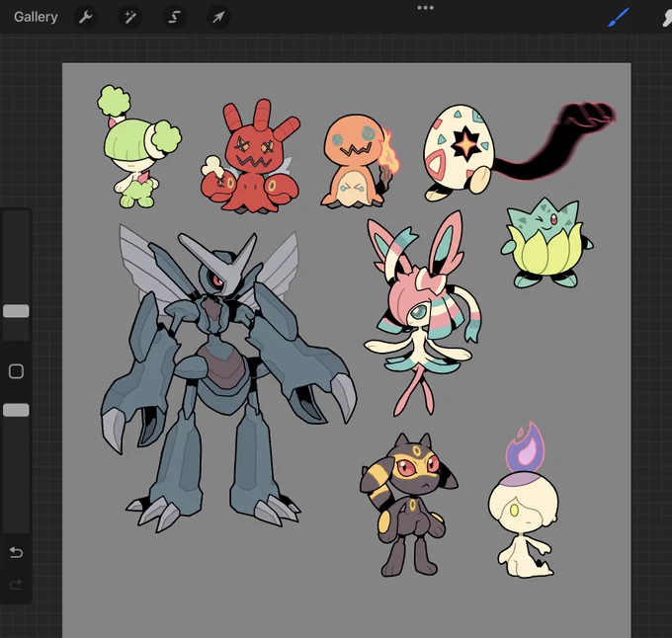672x638 pixels.
Task: Click the brush size slider handle
Action: point(16,311)
